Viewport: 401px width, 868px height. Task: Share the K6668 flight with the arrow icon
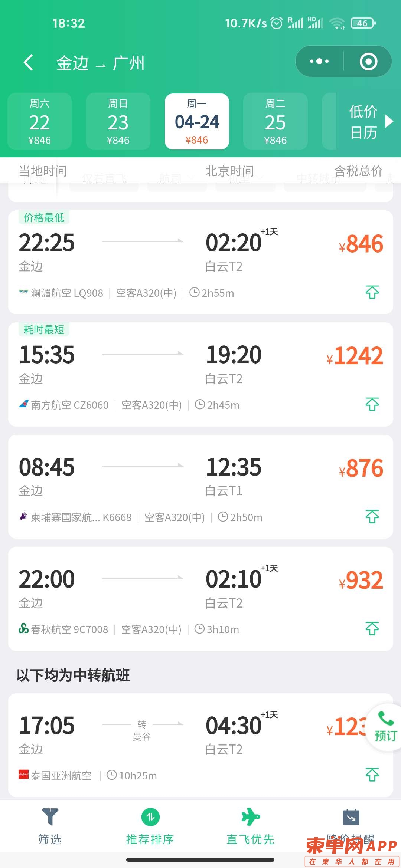(x=372, y=516)
